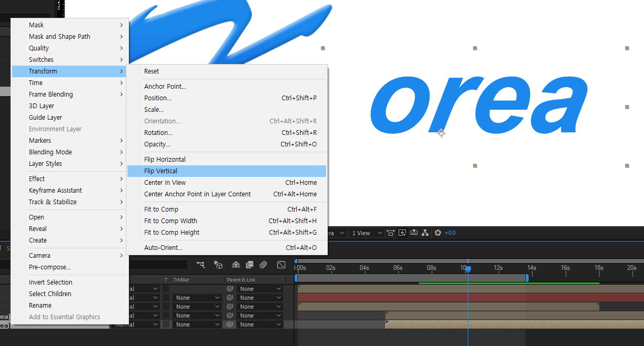The height and width of the screenshot is (346, 644).
Task: Expand the Camera submenu
Action: pyautogui.click(x=70, y=255)
